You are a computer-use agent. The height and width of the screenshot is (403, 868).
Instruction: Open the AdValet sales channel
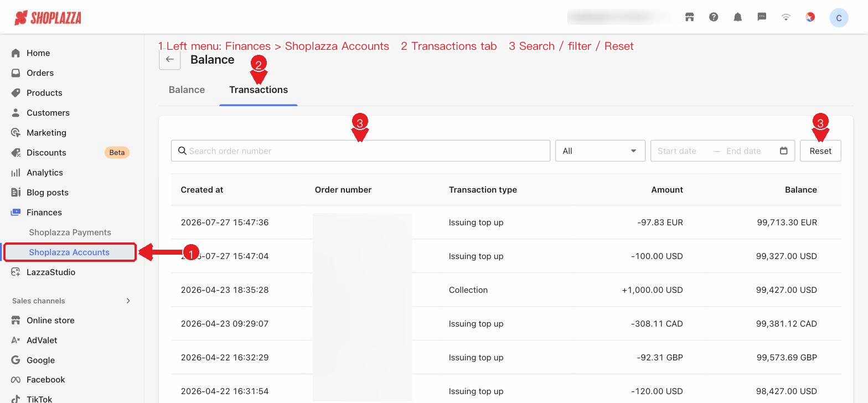coord(42,340)
